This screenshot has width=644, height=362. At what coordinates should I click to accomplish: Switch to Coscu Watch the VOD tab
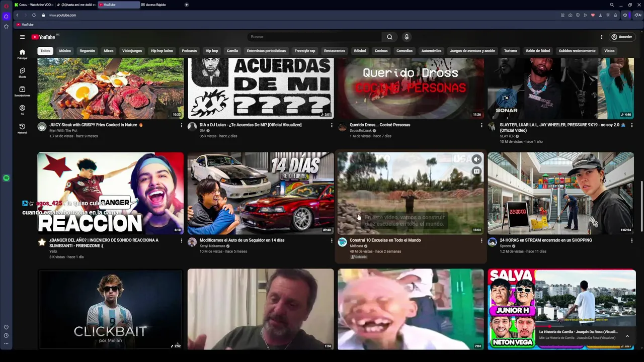[x=34, y=5]
